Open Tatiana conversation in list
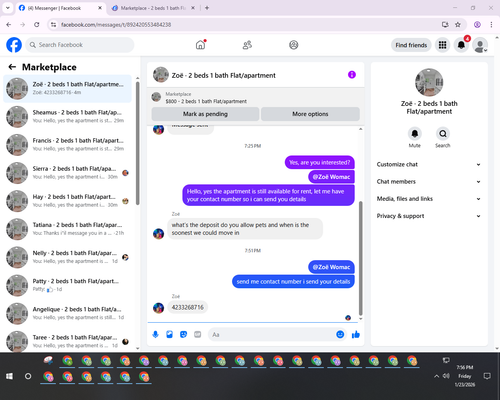 (x=68, y=229)
